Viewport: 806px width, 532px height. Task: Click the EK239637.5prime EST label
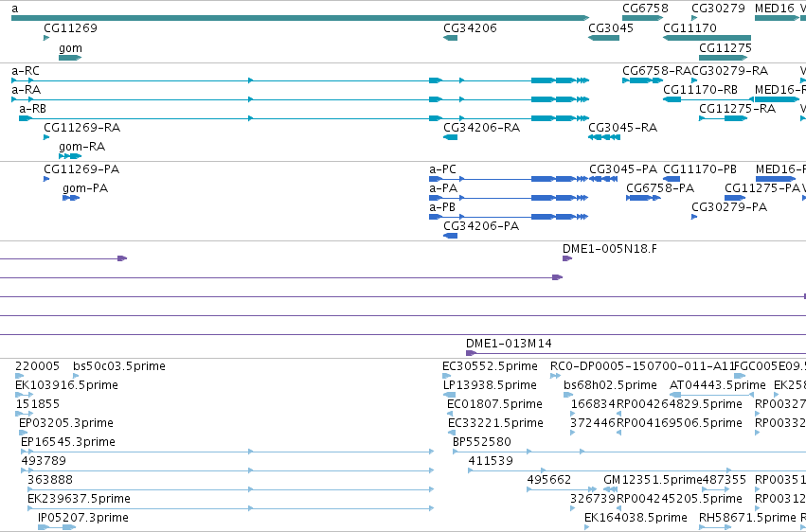tap(79, 500)
